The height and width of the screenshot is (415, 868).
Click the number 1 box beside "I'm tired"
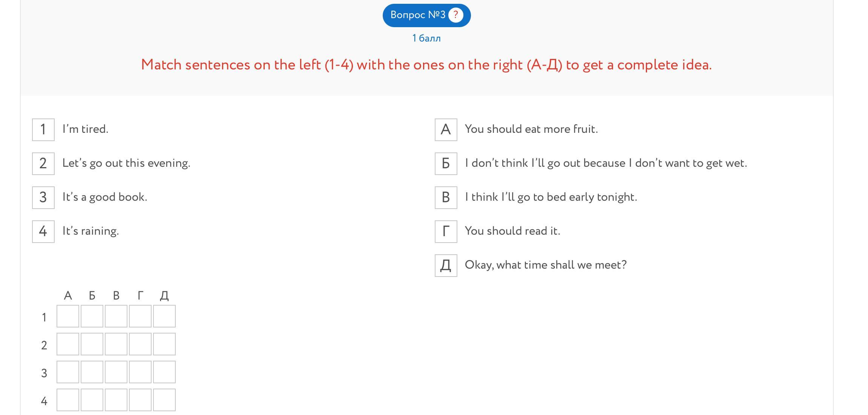coord(43,130)
